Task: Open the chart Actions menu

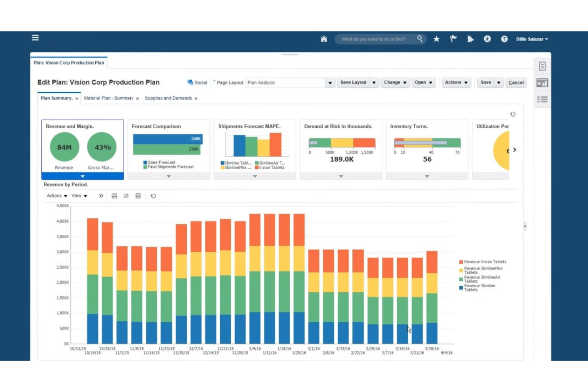Action: click(57, 196)
